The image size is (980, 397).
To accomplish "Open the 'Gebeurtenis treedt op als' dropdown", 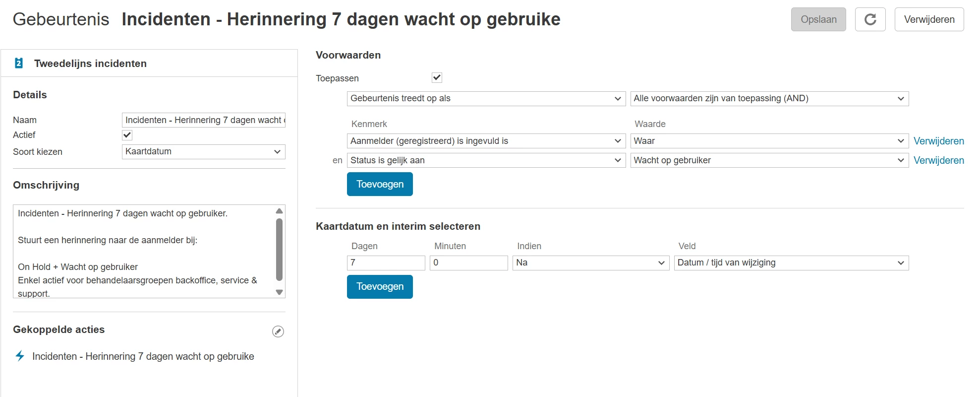I will (x=486, y=99).
